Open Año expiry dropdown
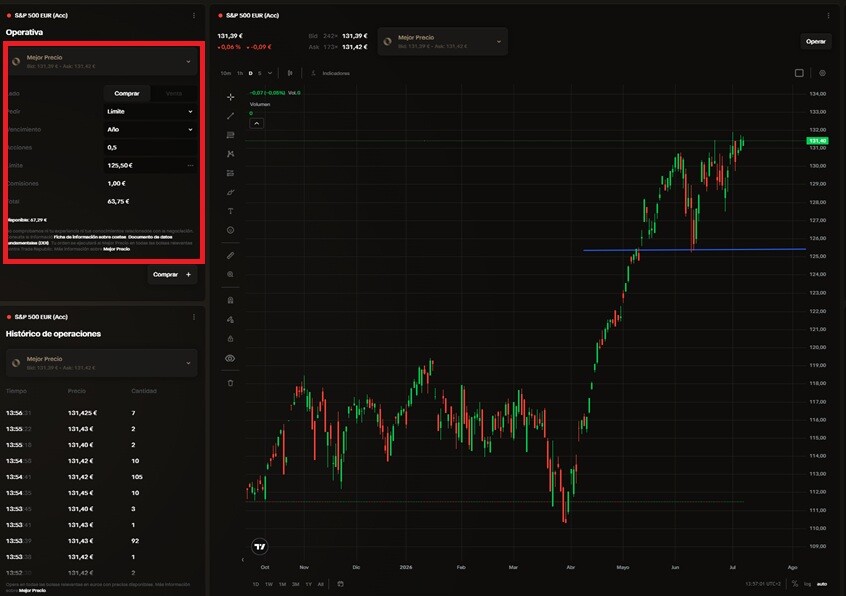Image resolution: width=846 pixels, height=596 pixels. [x=150, y=129]
